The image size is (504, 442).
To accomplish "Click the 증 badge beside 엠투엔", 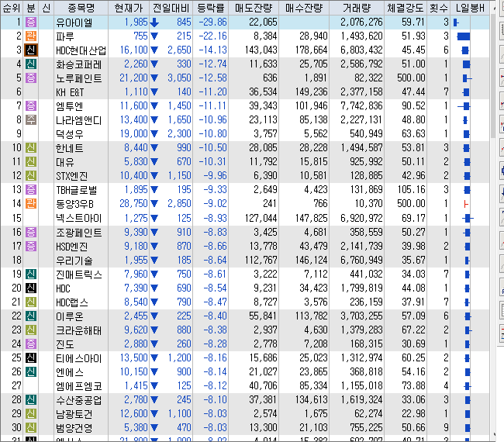I will (31, 105).
